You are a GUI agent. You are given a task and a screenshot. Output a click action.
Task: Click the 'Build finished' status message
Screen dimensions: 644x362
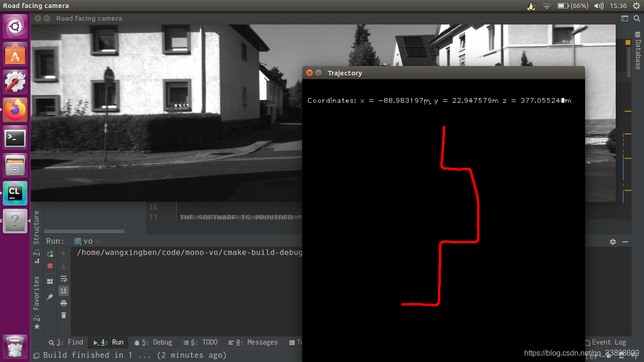click(135, 355)
